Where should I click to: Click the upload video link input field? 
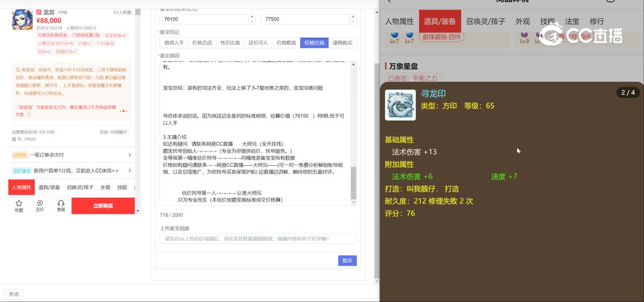(x=258, y=239)
